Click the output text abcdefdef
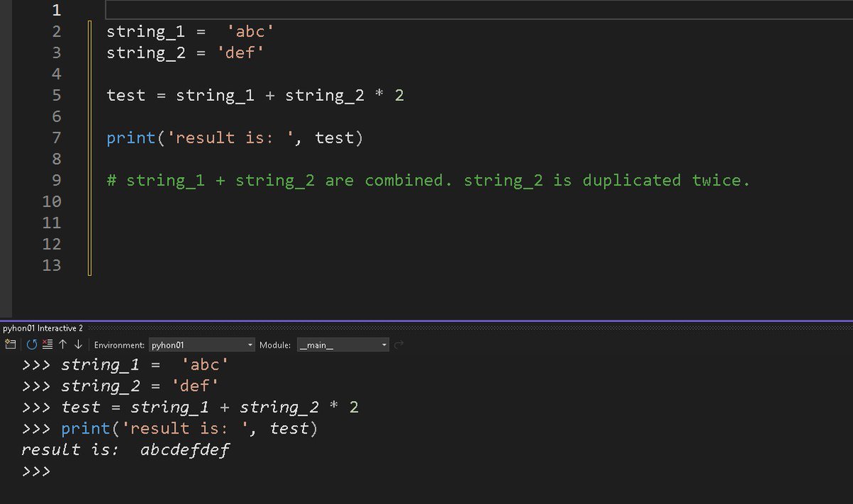Image resolution: width=853 pixels, height=504 pixels. coord(185,449)
